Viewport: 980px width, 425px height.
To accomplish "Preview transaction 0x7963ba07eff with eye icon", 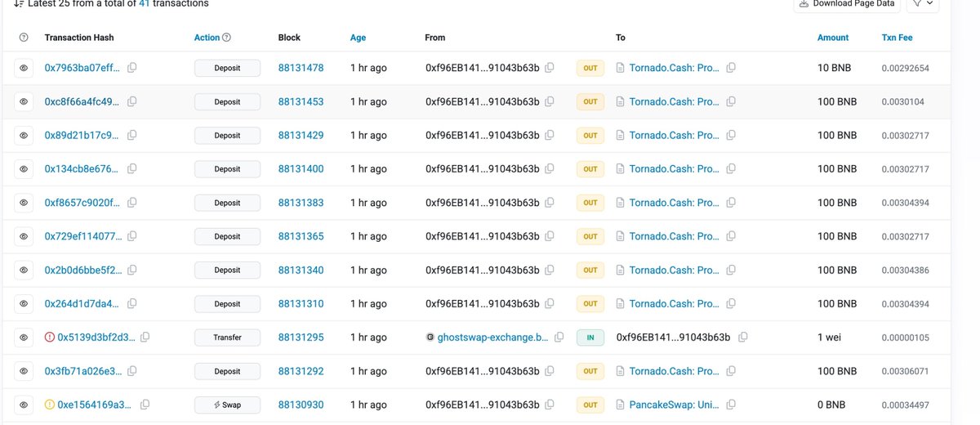I will pos(24,68).
